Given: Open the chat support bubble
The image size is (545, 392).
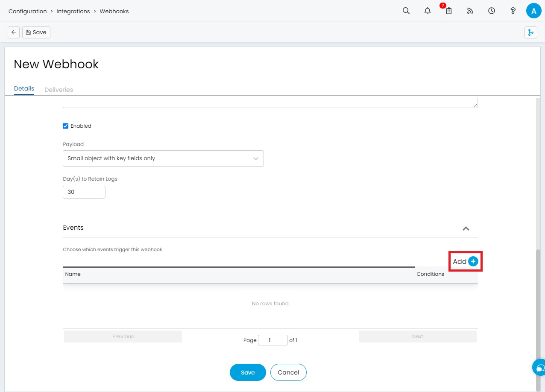Looking at the screenshot, I should tap(539, 368).
